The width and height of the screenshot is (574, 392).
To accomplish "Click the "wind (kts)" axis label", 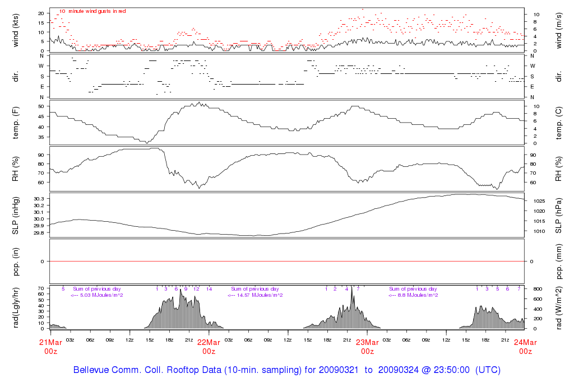I will (15, 30).
